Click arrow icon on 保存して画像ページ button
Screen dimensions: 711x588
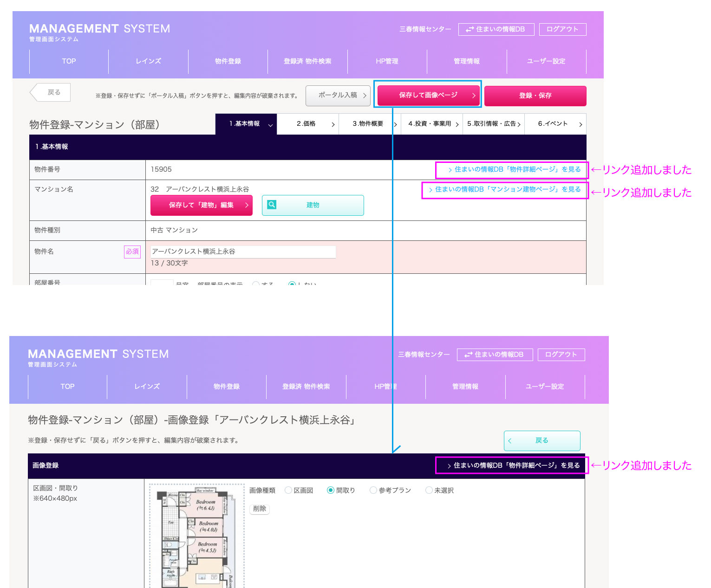473,96
